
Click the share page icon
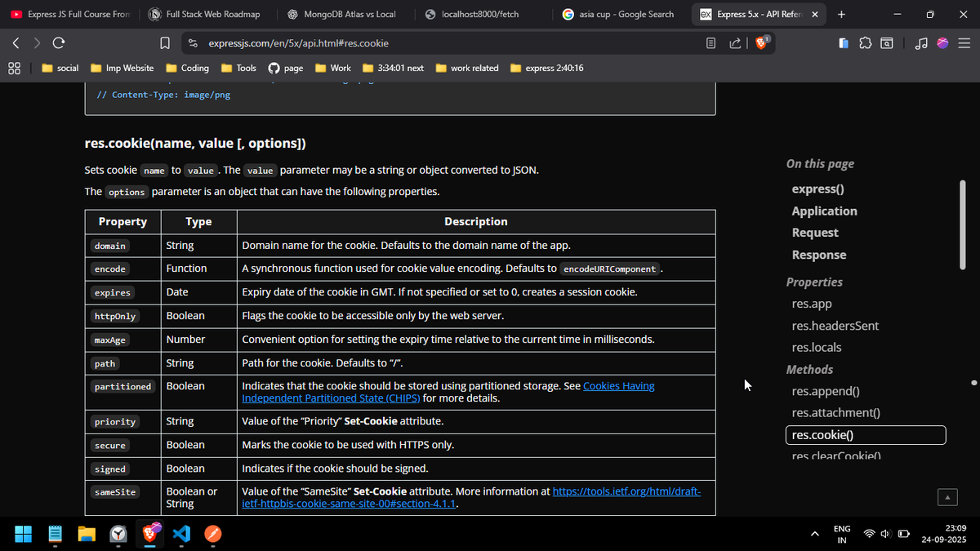coord(734,42)
